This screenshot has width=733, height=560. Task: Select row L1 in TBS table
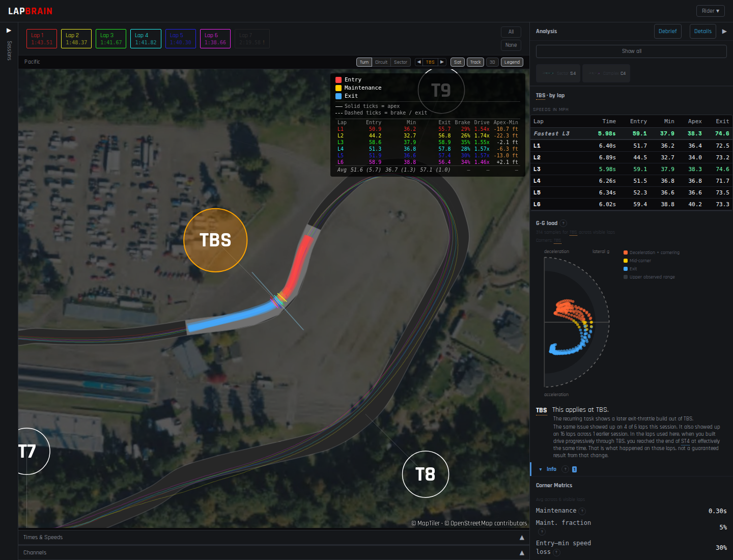[631, 146]
